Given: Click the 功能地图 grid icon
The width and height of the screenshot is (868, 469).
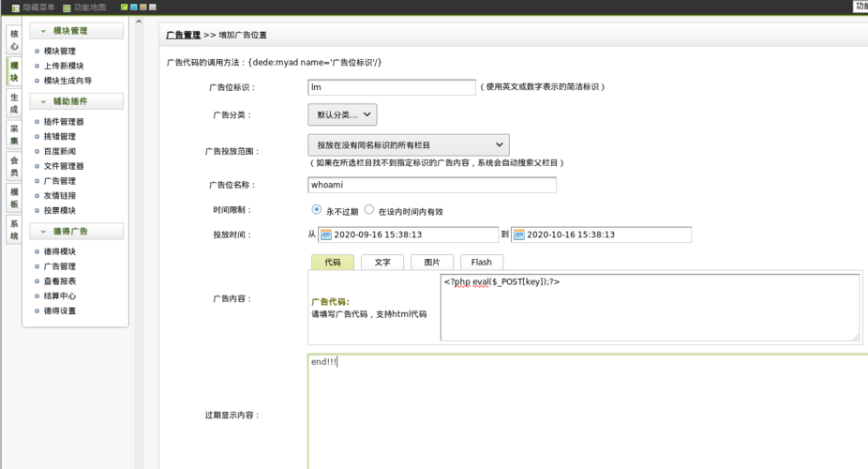Looking at the screenshot, I should coord(67,8).
